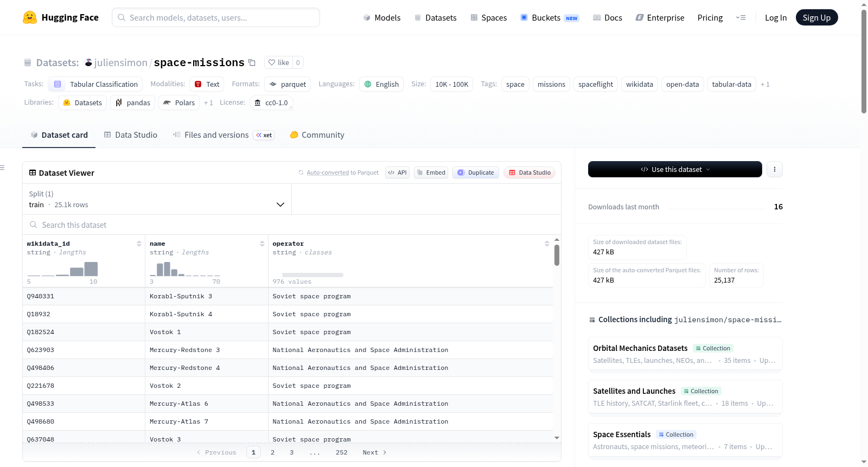Screen dimensions: 868x467
Task: Open the Community tab
Action: click(x=317, y=135)
